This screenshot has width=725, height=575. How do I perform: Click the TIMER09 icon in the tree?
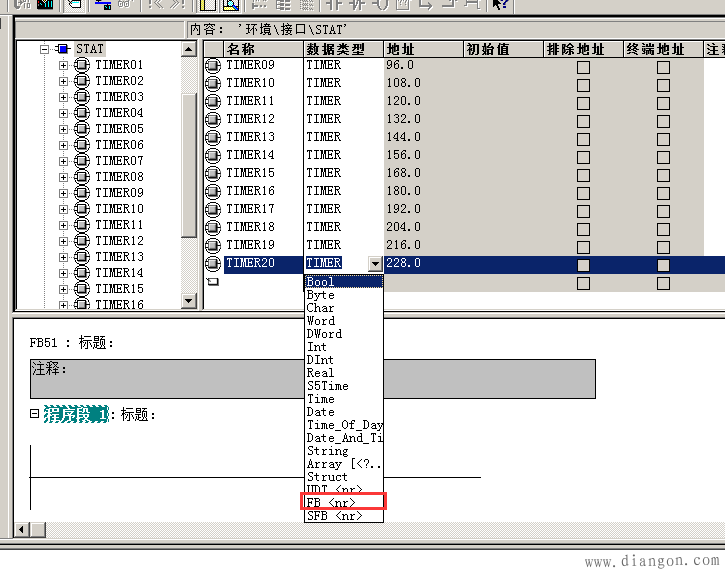pyautogui.click(x=82, y=193)
